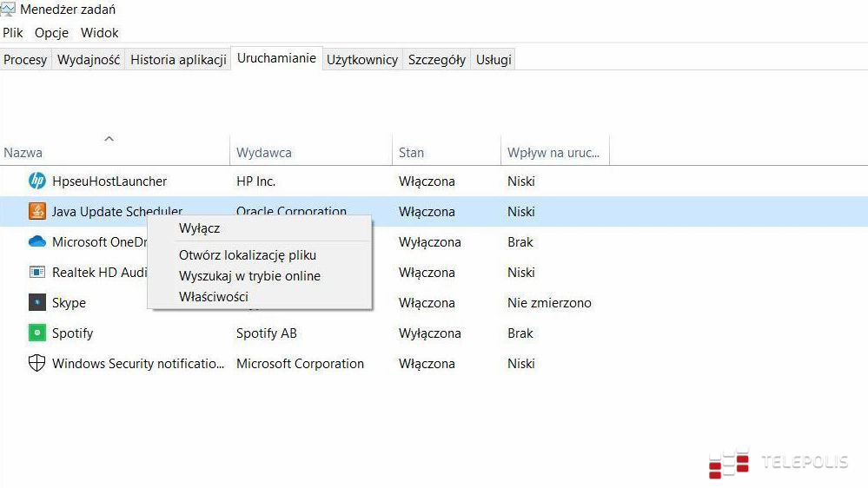Open the Plik menu
This screenshot has width=868, height=488.
(13, 33)
